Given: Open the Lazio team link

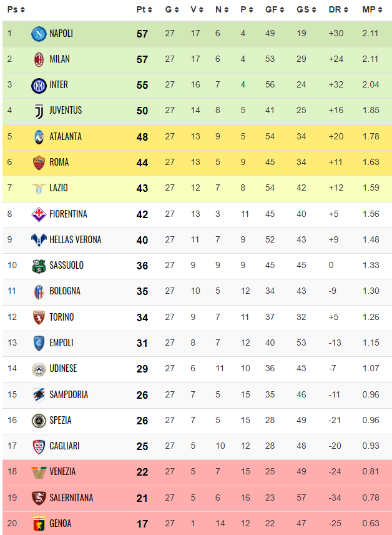Looking at the screenshot, I should (x=59, y=187).
